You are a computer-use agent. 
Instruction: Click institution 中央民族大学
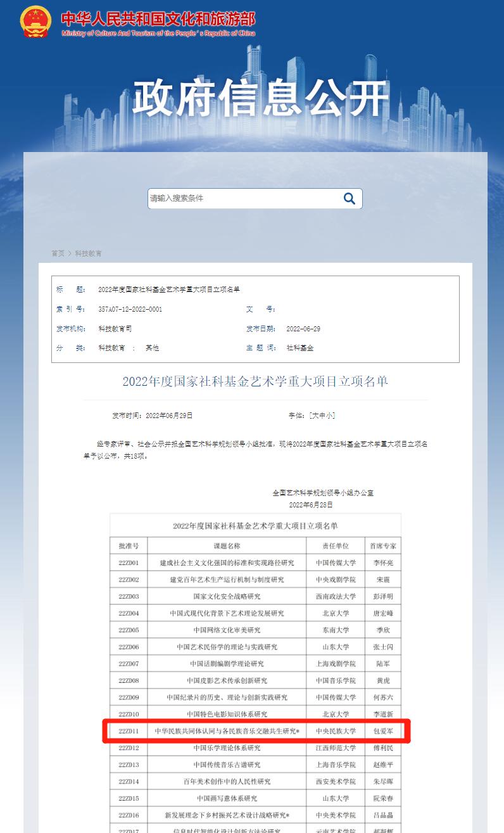point(336,731)
